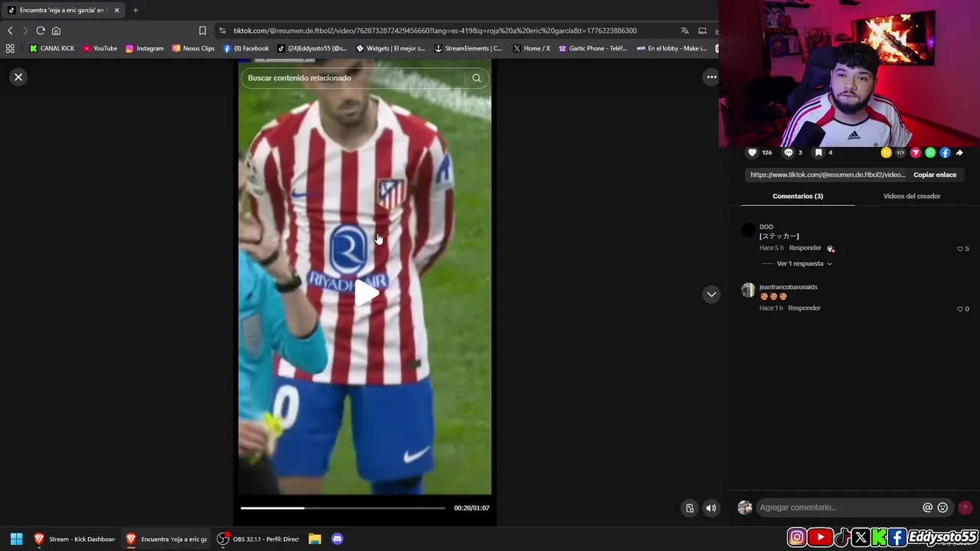Open Discord from taskbar

click(x=338, y=539)
